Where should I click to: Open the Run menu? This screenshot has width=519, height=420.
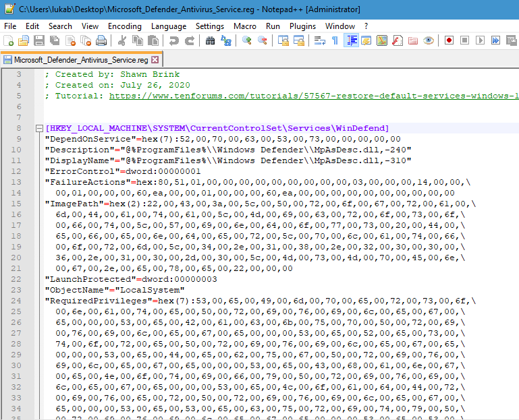[x=273, y=26]
